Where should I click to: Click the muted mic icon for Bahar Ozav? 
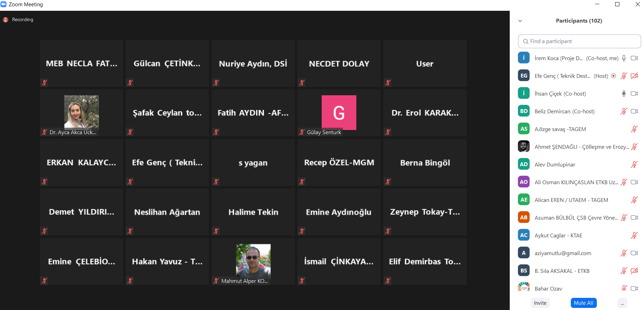[624, 288]
